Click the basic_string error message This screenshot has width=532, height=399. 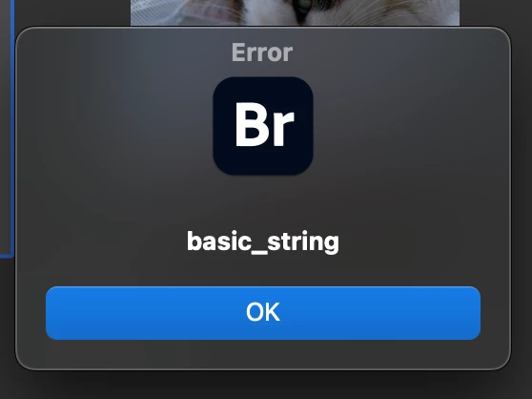[263, 242]
